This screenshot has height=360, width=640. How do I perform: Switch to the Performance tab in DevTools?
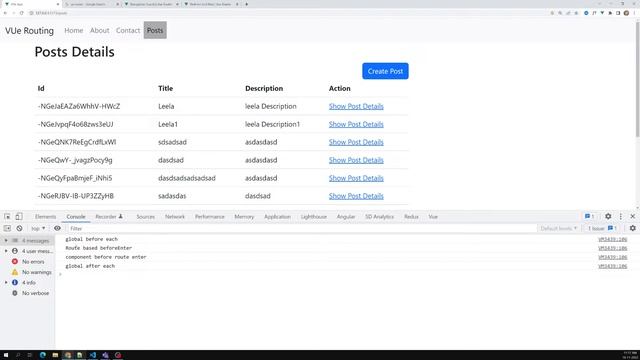pyautogui.click(x=209, y=216)
